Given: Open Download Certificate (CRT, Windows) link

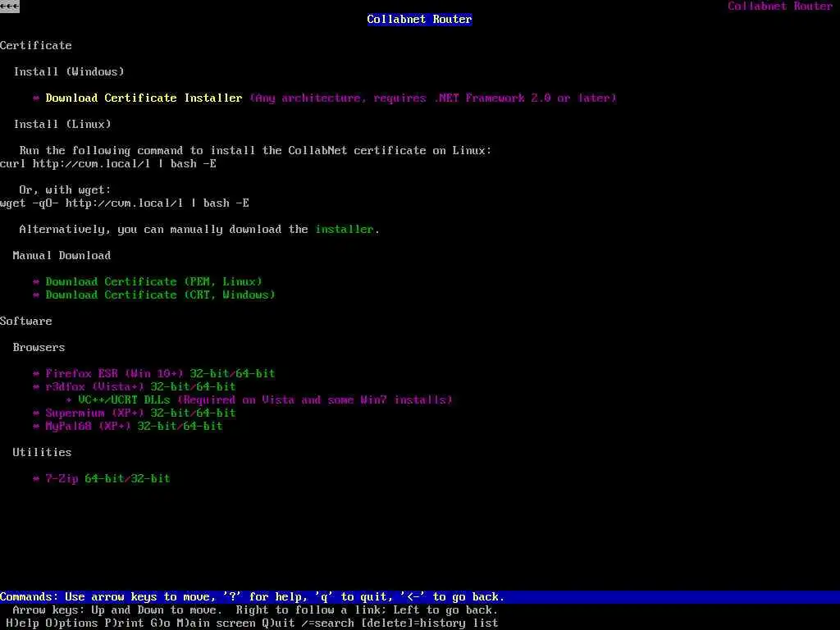Looking at the screenshot, I should (160, 294).
